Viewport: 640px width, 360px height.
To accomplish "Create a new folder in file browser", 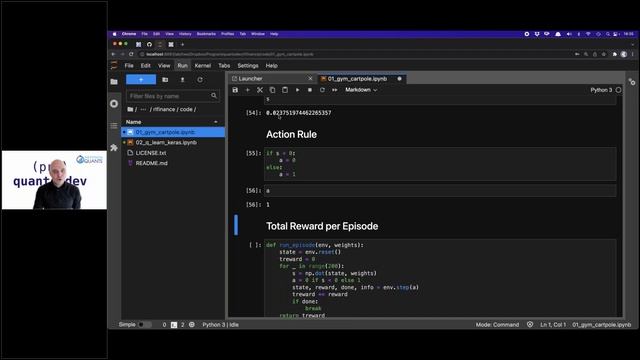I will tap(165, 80).
